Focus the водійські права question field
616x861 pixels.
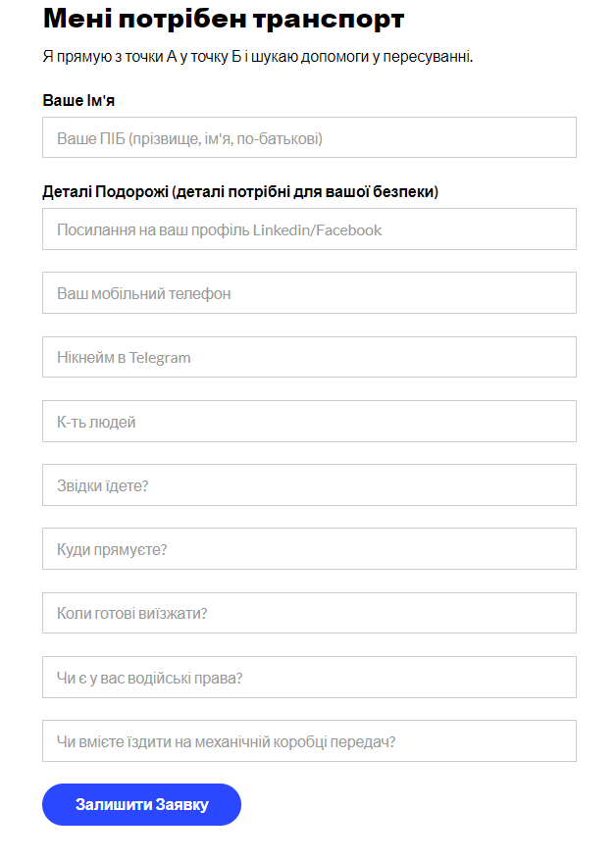(309, 678)
